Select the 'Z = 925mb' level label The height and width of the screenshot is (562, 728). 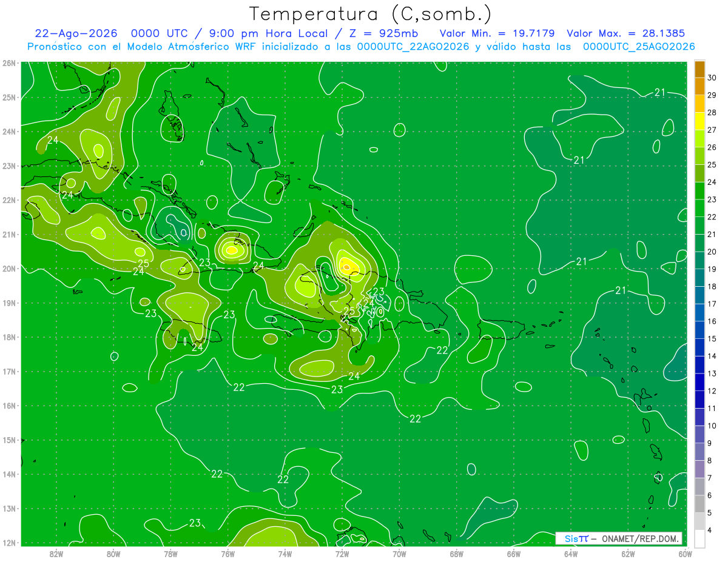click(x=380, y=33)
